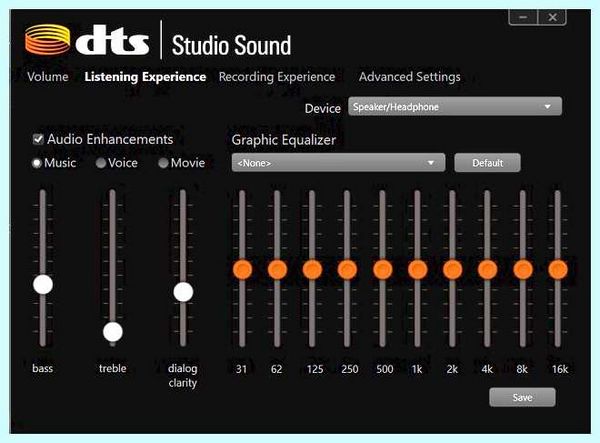
Task: Click the 2k equalizer knob
Action: (453, 269)
